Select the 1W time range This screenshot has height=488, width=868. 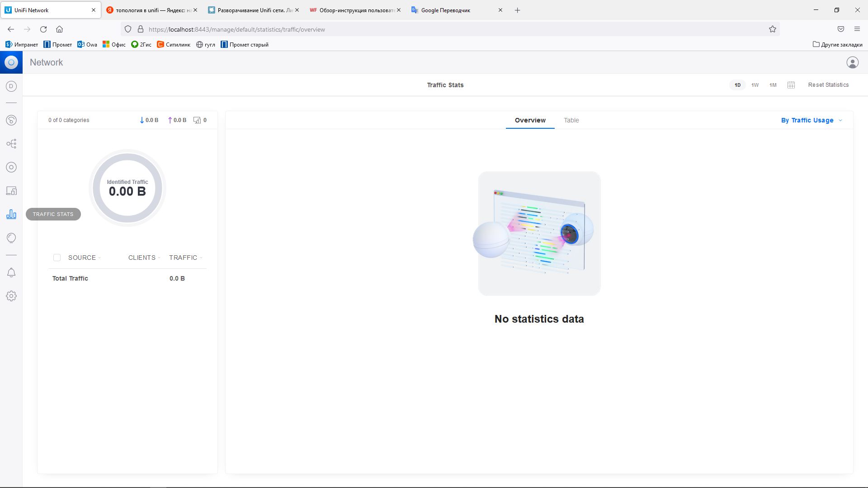[755, 85]
